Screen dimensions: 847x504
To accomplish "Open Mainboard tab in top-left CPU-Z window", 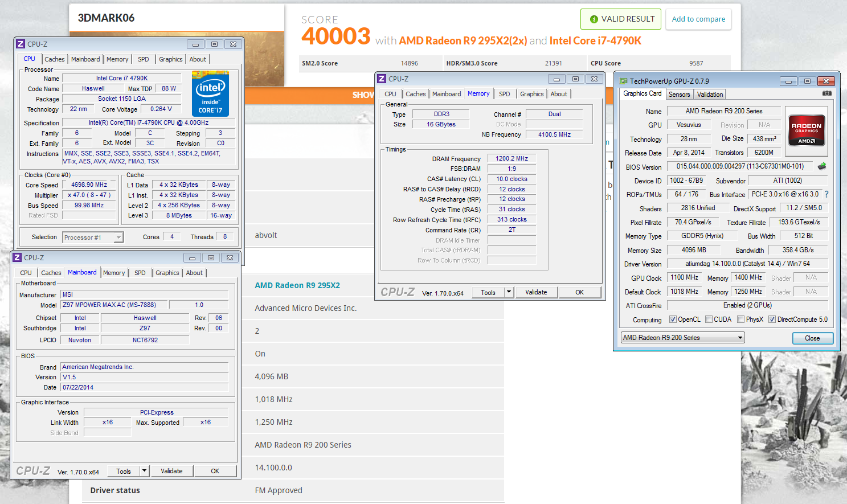I will [x=85, y=59].
